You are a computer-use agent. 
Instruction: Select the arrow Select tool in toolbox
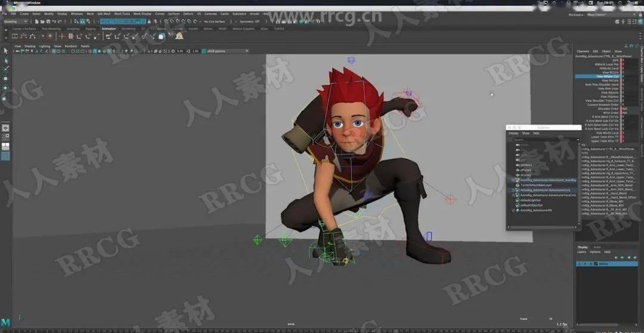[x=5, y=51]
